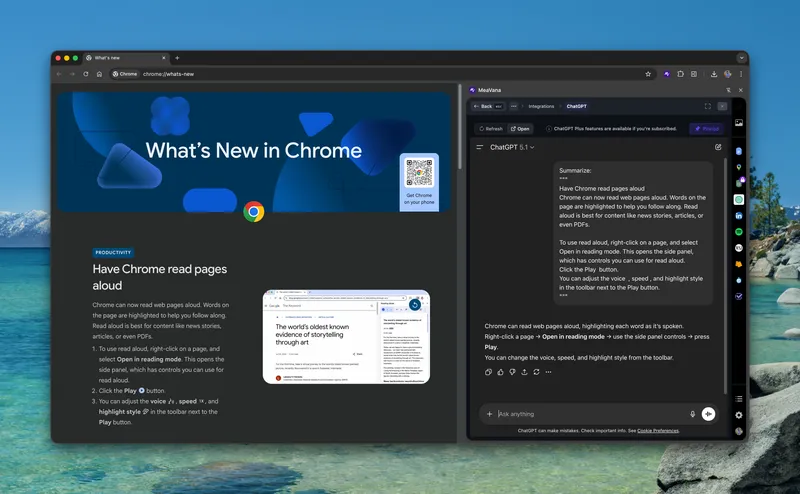
Task: Open Chrome downloads icon
Action: click(x=714, y=74)
